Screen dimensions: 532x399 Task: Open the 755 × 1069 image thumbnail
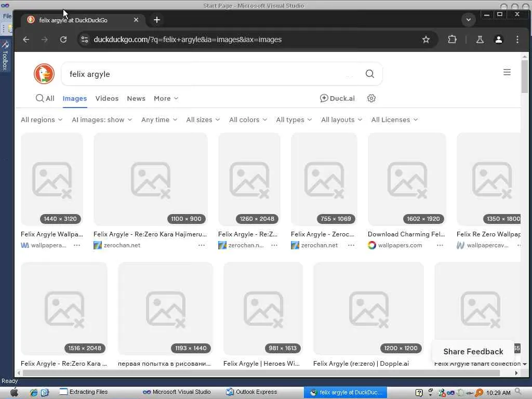coord(324,179)
